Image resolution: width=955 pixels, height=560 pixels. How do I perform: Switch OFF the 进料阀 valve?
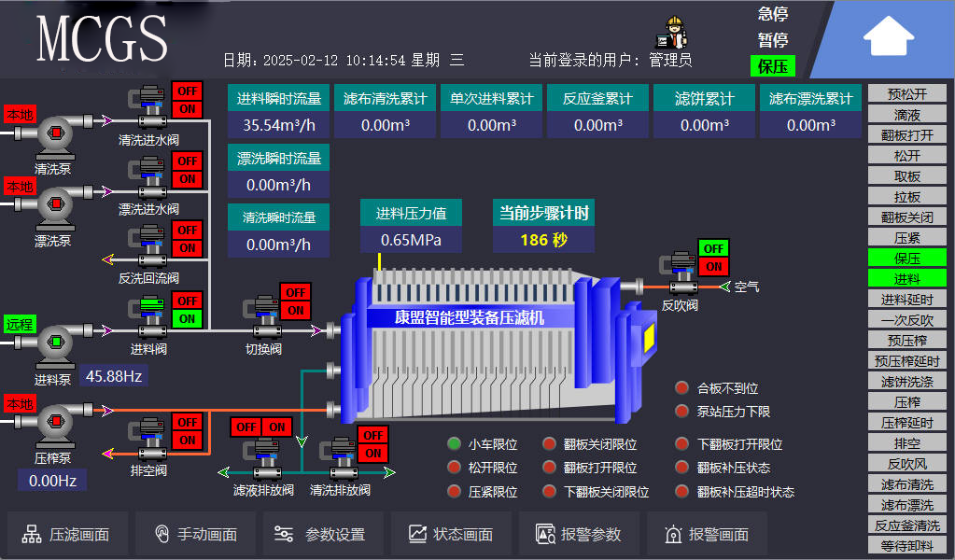188,301
